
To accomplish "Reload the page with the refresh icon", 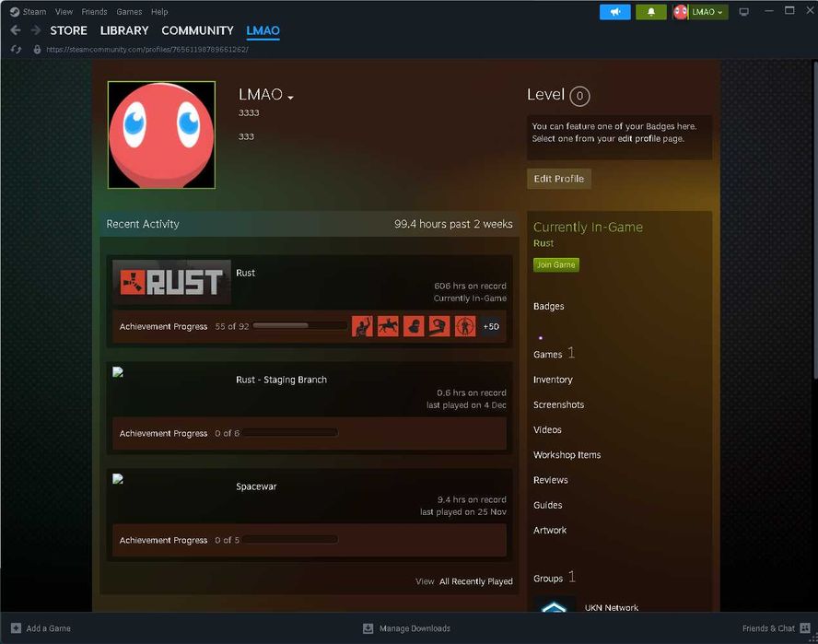I will [x=17, y=50].
